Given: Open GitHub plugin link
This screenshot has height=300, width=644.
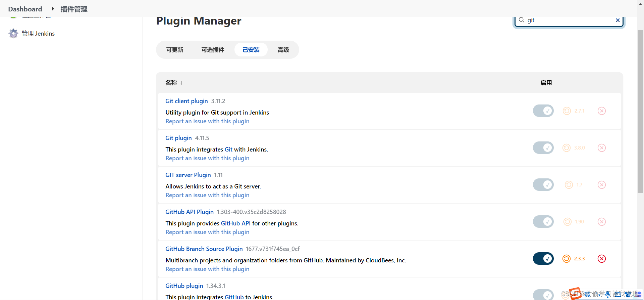Looking at the screenshot, I should [184, 286].
